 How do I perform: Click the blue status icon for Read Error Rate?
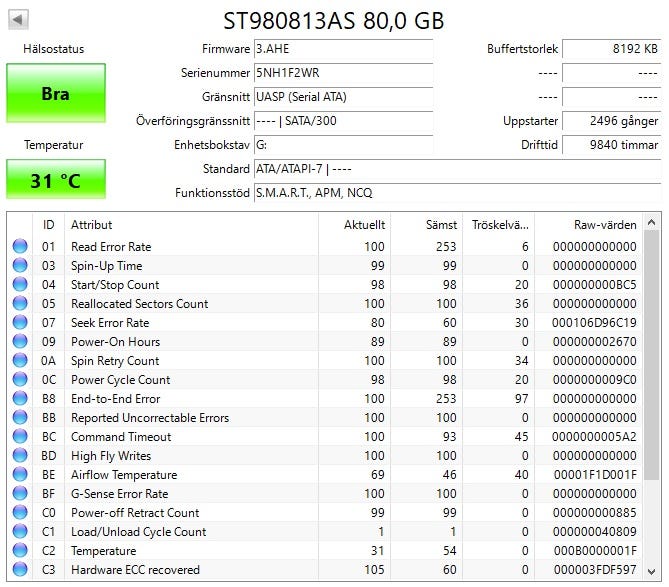coord(20,247)
